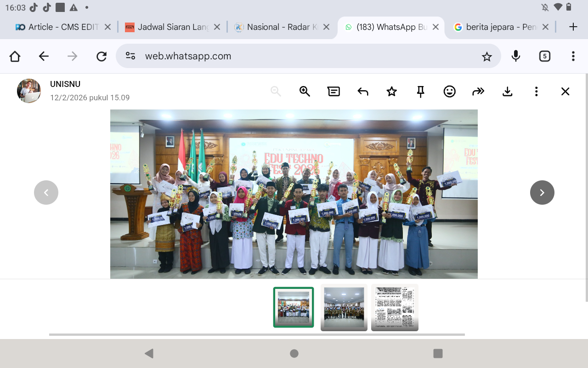The height and width of the screenshot is (368, 588).
Task: Select the QR code document thumbnail
Action: coord(394,307)
